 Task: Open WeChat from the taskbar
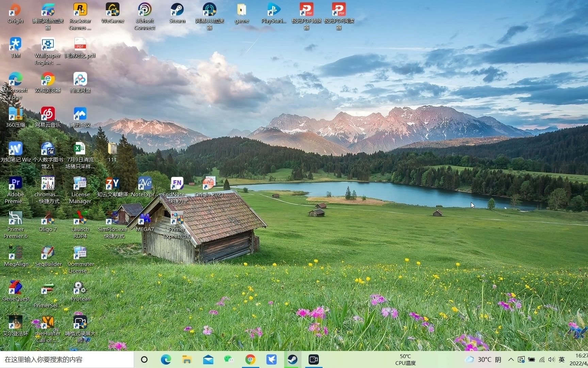tap(229, 359)
